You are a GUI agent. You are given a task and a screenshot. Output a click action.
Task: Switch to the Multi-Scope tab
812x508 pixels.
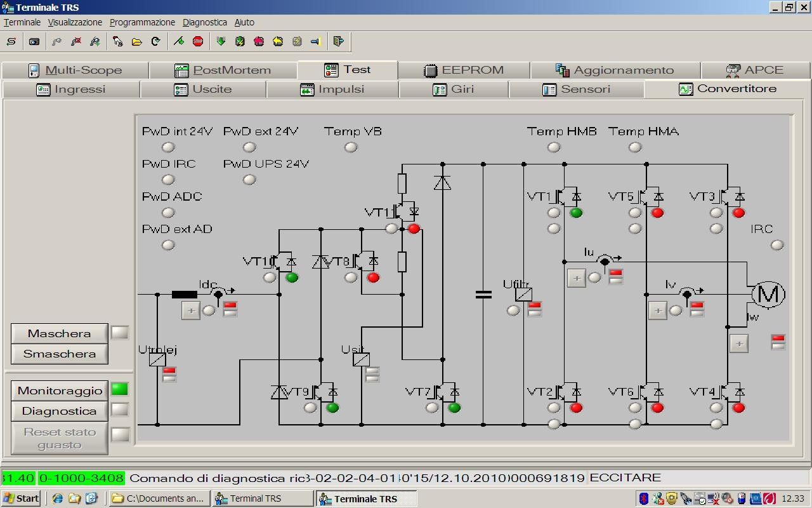point(75,70)
